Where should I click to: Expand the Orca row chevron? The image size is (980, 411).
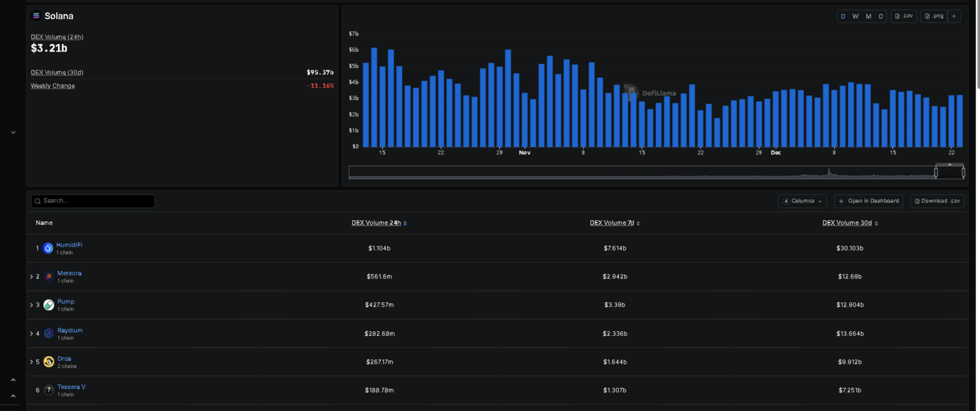pos(32,362)
